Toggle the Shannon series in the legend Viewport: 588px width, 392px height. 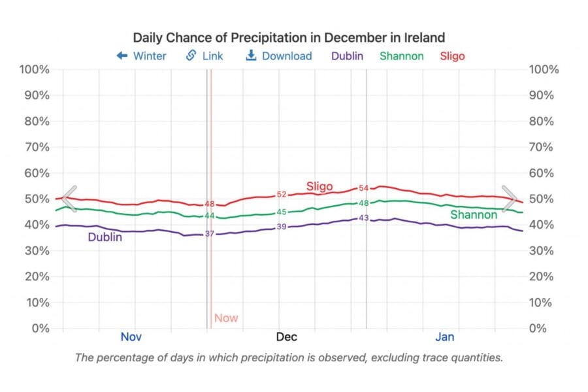[401, 56]
